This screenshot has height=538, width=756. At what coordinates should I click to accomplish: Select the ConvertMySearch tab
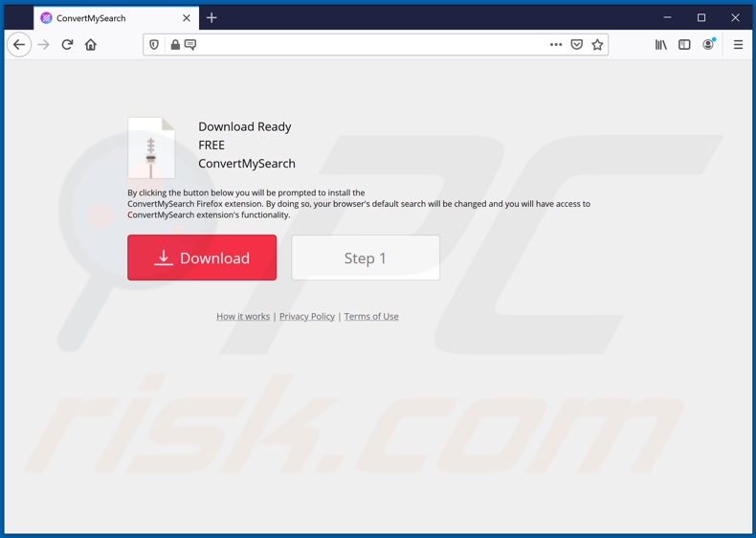[116, 18]
